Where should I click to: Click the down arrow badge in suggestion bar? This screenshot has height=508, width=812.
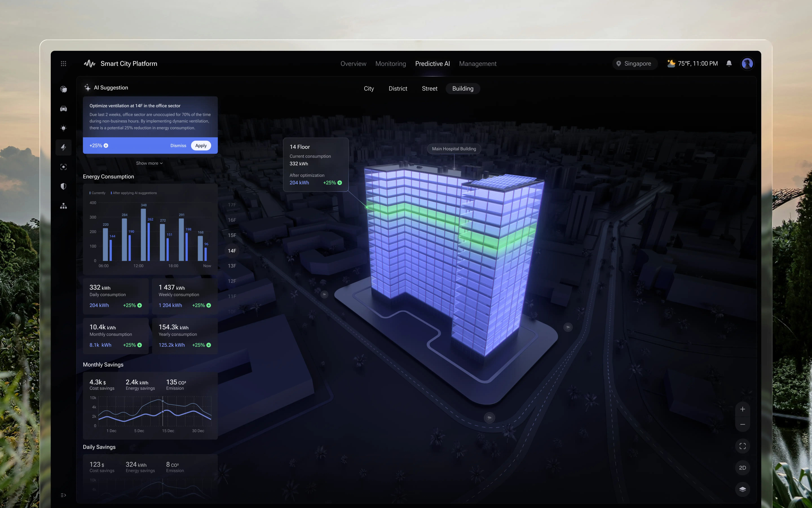click(106, 145)
